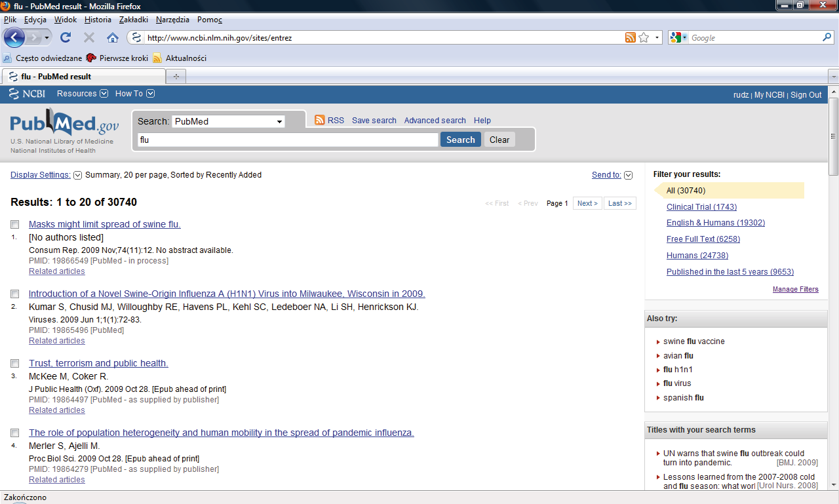Open the Widok menu
Viewport: 839px width, 504px height.
66,20
